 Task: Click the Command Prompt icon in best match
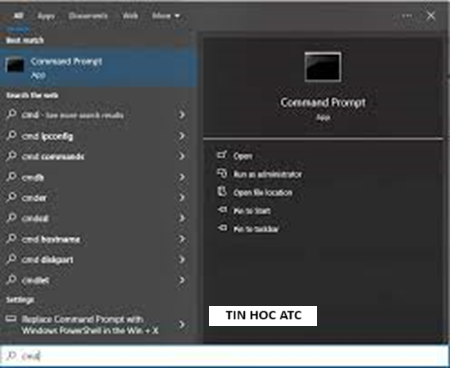tap(15, 65)
